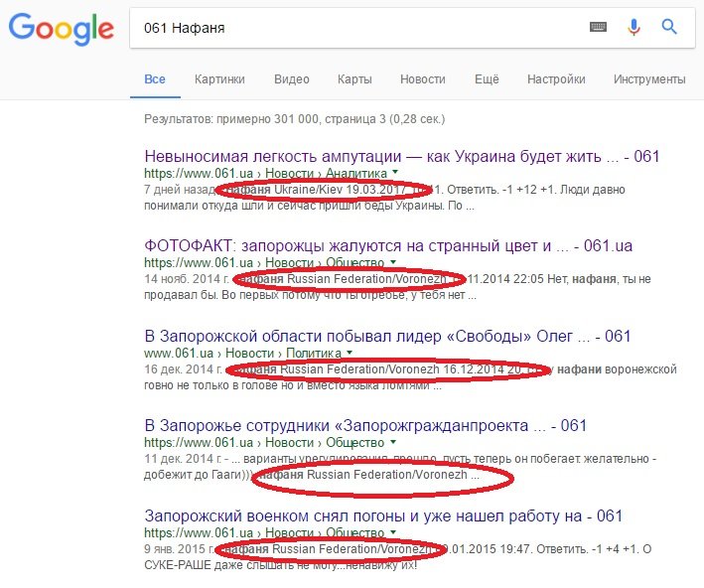Select the 'Все' tab
Screen dimensions: 704x588
pyautogui.click(x=155, y=79)
